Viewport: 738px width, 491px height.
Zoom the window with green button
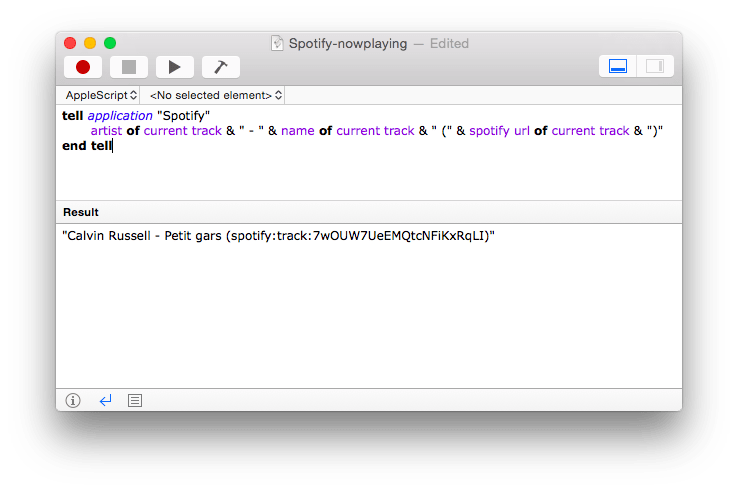click(110, 43)
